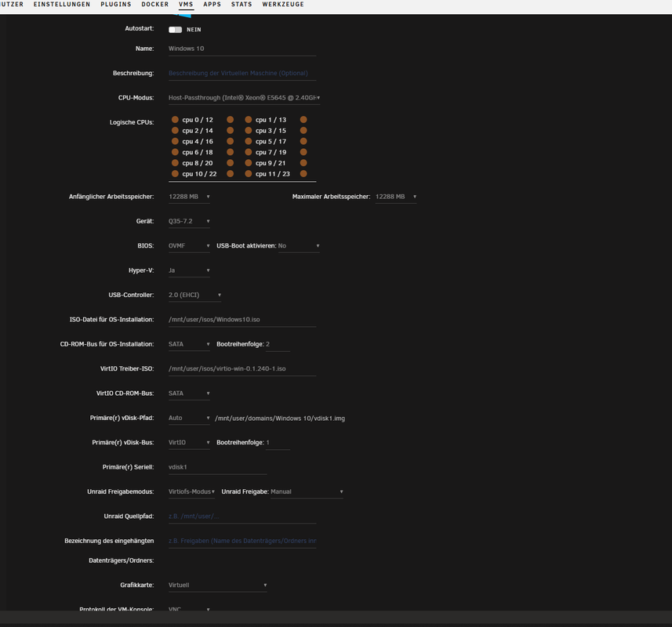
Task: Open the STATS menu
Action: click(242, 4)
